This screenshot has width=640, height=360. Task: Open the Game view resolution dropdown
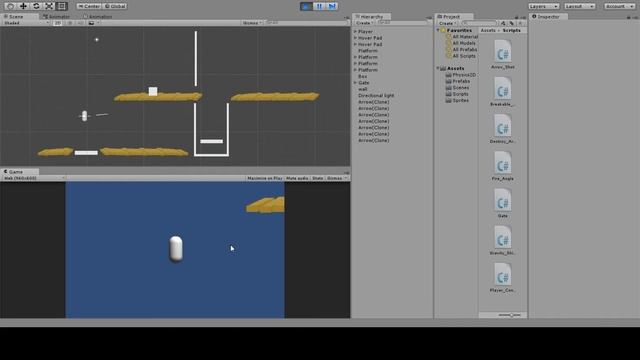(x=33, y=178)
